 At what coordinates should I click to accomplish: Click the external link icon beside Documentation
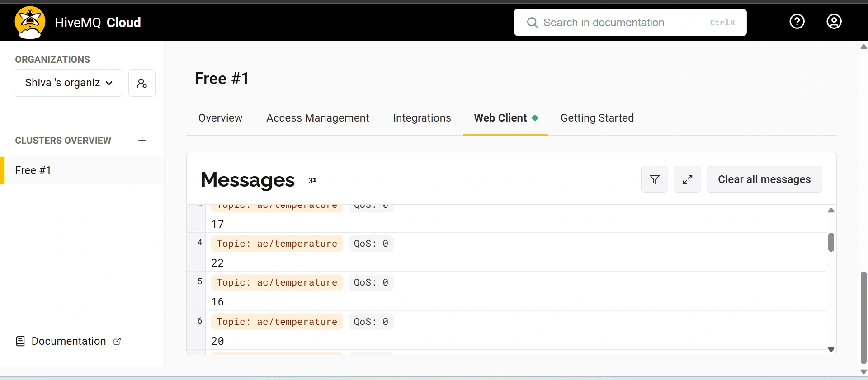pos(117,341)
